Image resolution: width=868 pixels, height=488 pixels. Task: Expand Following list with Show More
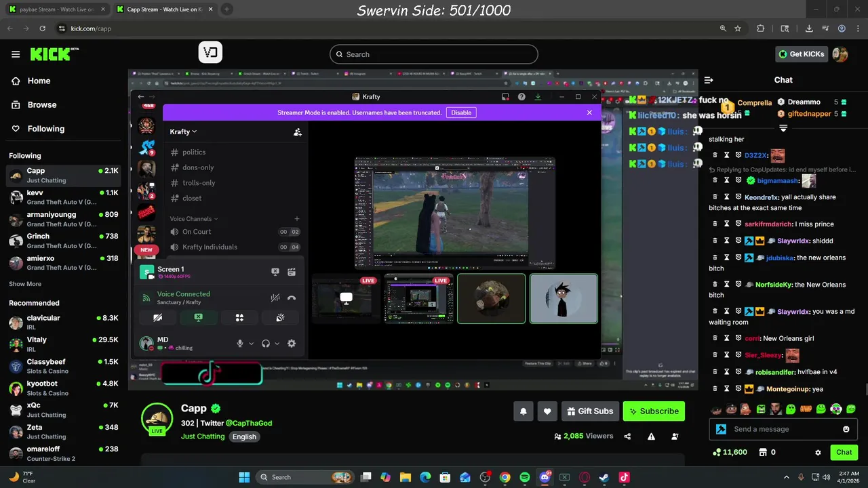tap(25, 284)
